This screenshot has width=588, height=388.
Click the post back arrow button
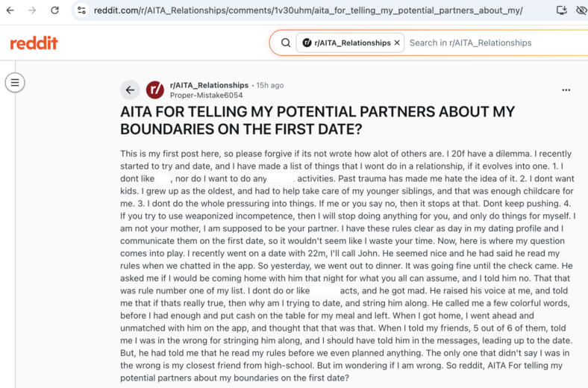(130, 90)
